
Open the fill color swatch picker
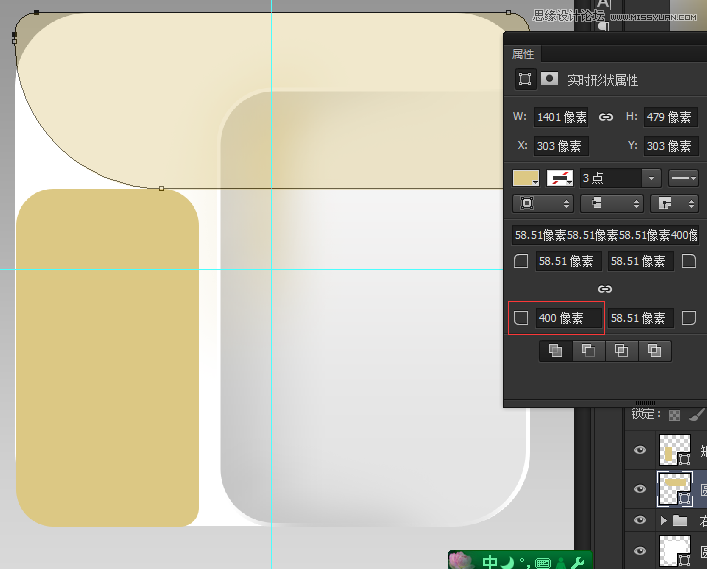coord(526,178)
